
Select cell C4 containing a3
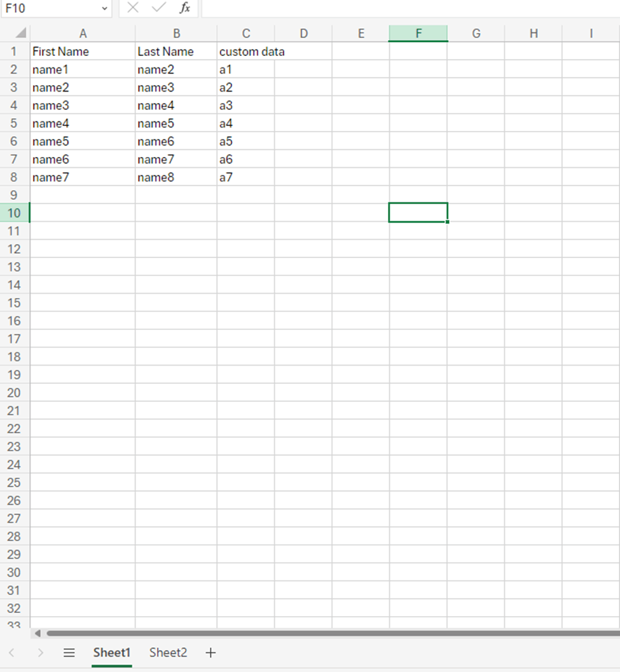pyautogui.click(x=245, y=106)
